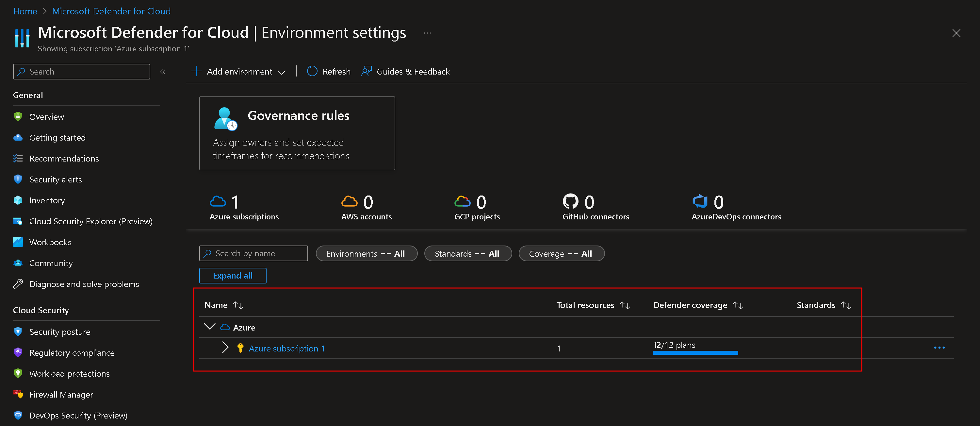Search by name input field
The width and height of the screenshot is (980, 426).
point(253,253)
